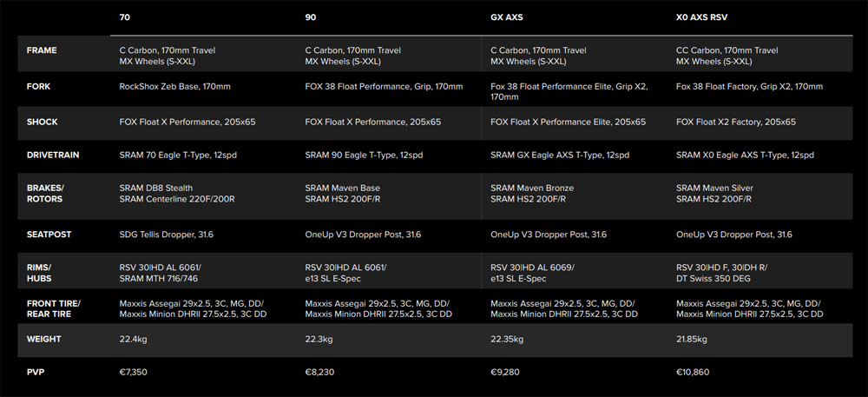868x397 pixels.
Task: Select the GX AXS column header
Action: (x=507, y=17)
